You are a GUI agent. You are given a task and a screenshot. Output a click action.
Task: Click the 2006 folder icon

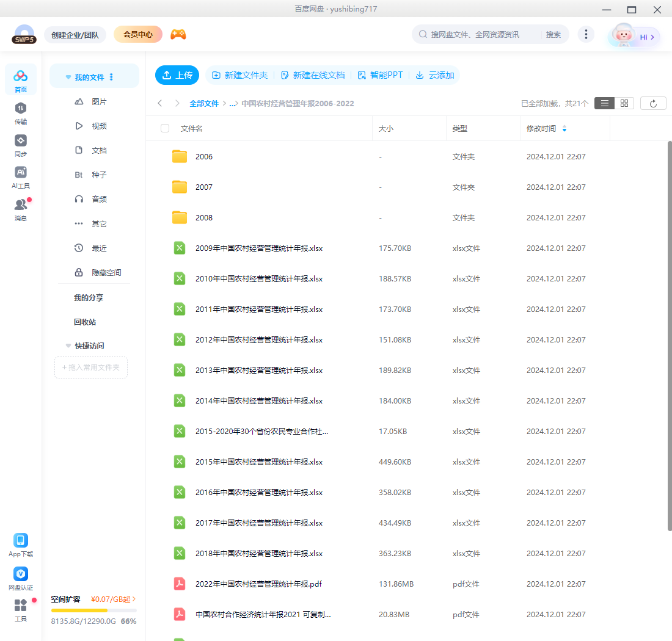[x=180, y=156]
